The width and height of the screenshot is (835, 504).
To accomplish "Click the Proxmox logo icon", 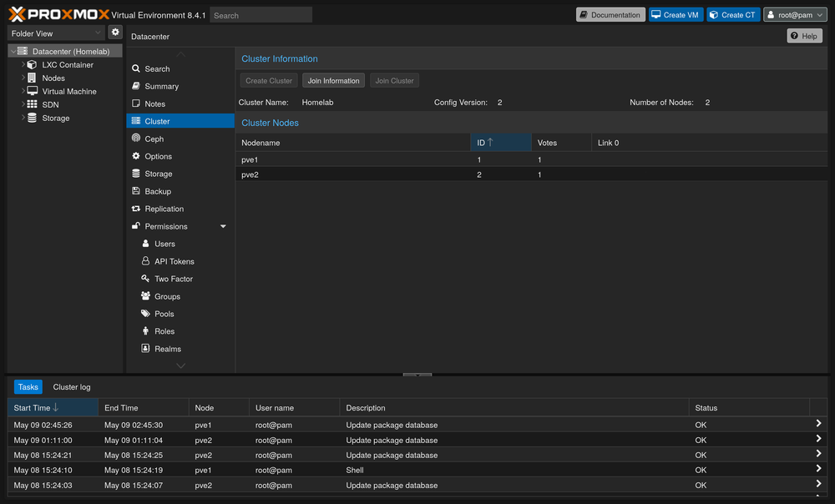I will [x=17, y=14].
